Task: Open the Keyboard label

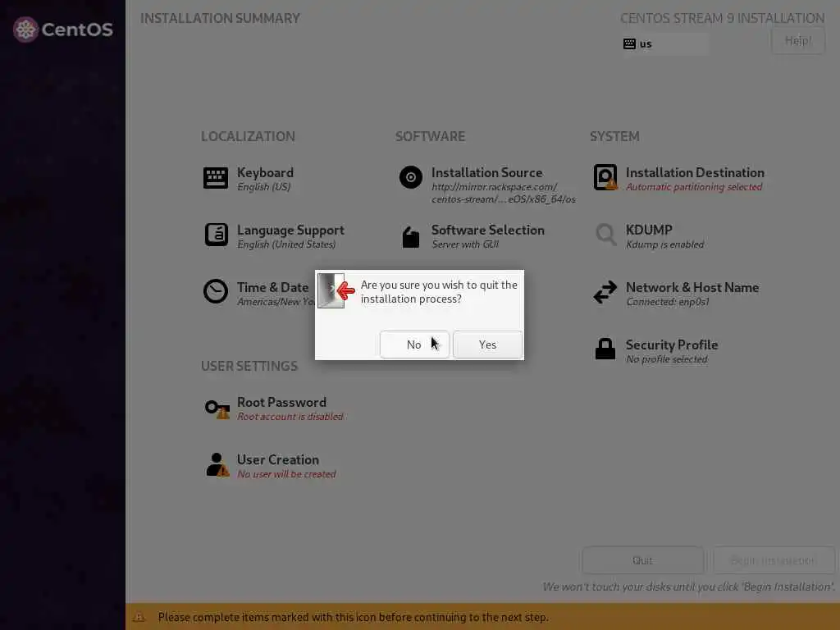Action: pyautogui.click(x=265, y=172)
